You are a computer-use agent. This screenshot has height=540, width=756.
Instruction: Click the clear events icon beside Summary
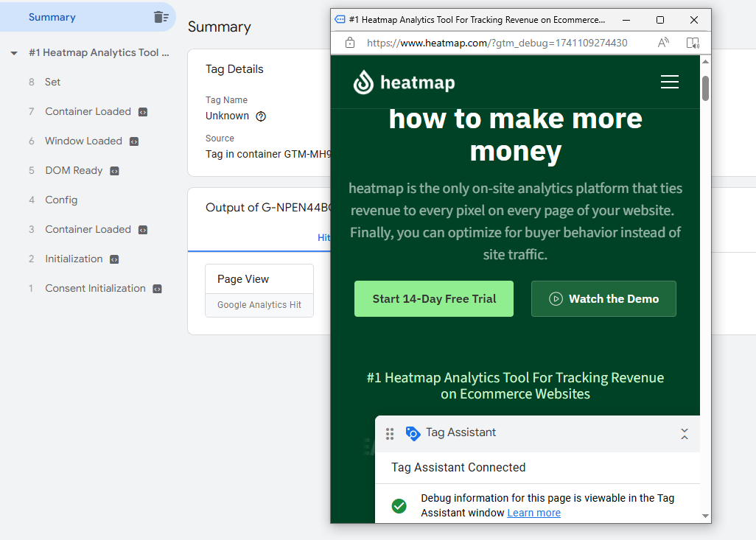[161, 18]
